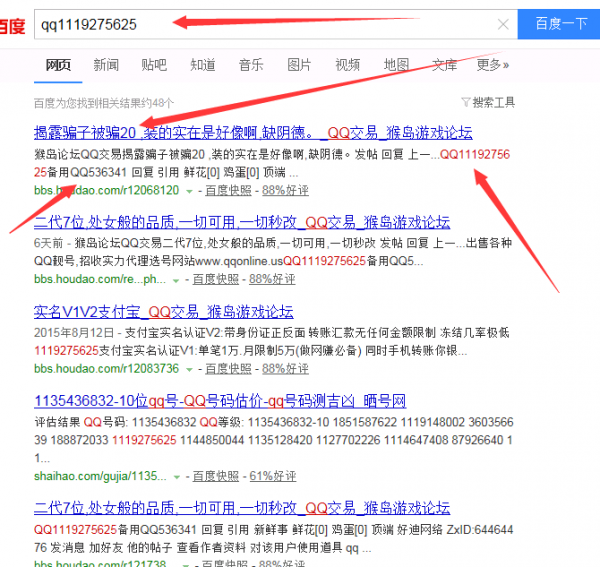Open the first 二代7位,处女般的品质 result
600x567 pixels.
click(242, 222)
